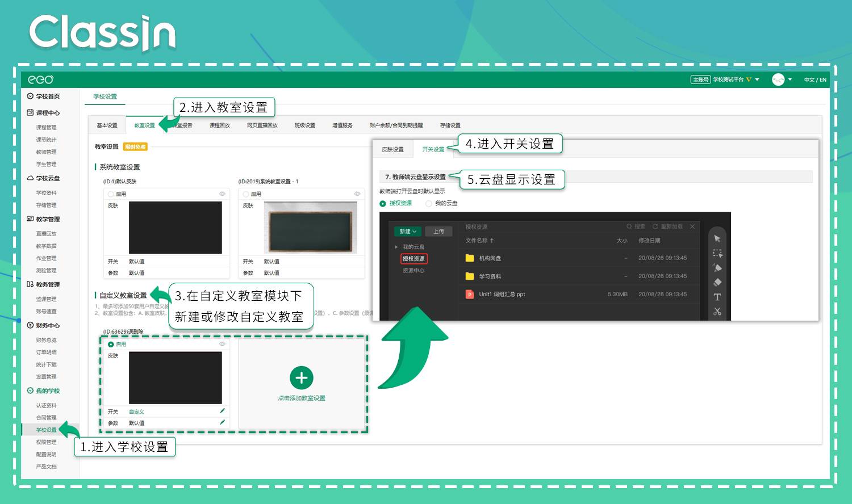This screenshot has height=504, width=852.
Task: Sort by 文件名称 column arrow
Action: coord(492,241)
